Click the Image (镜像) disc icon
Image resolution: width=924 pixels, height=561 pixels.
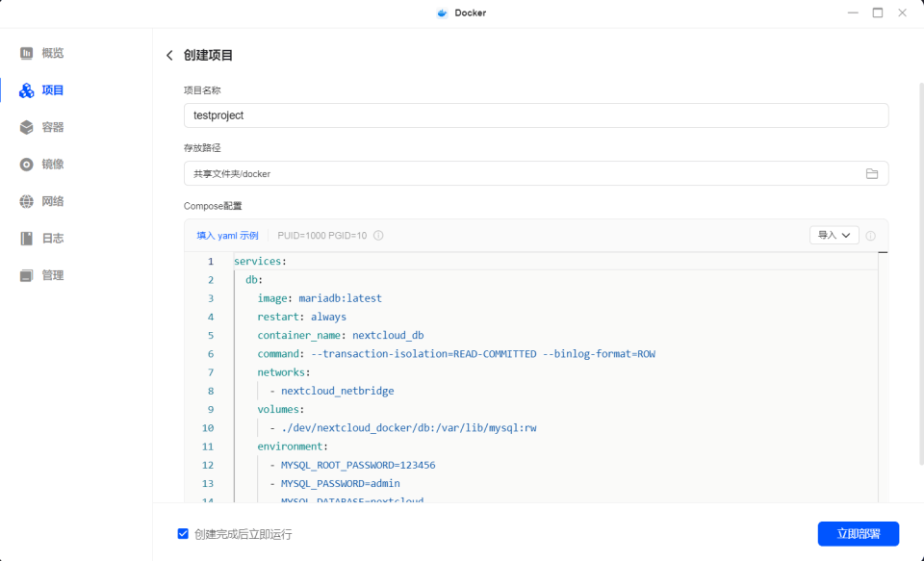pyautogui.click(x=27, y=165)
